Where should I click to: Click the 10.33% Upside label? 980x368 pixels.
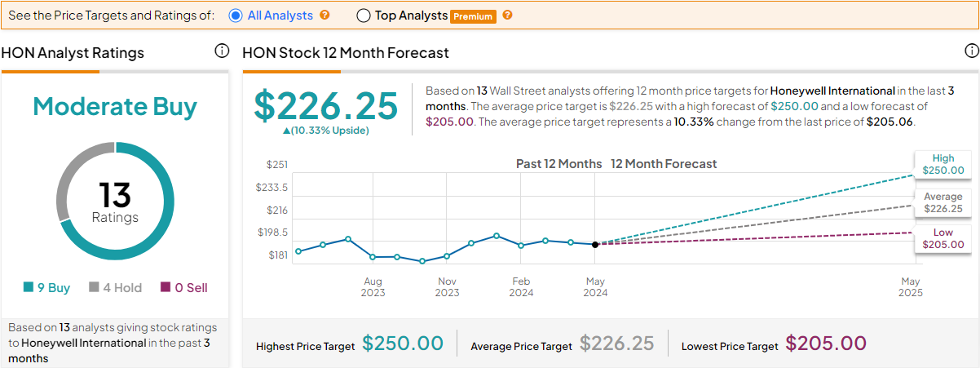pos(326,131)
